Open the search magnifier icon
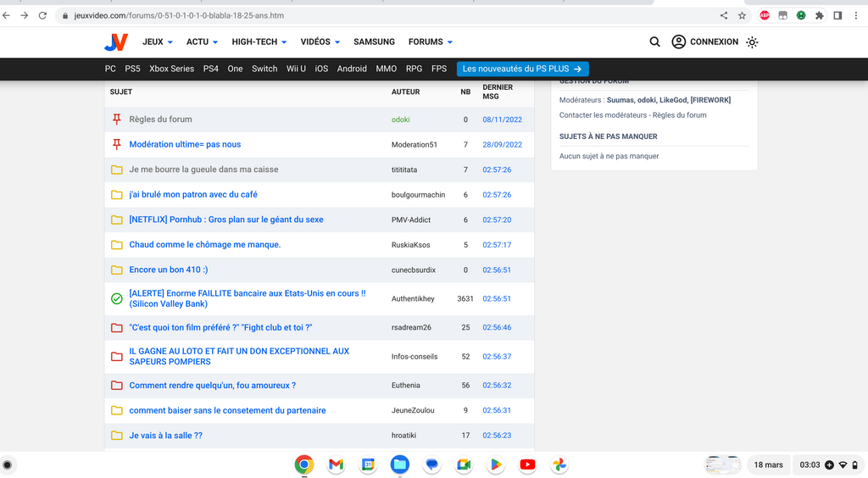Image resolution: width=868 pixels, height=478 pixels. (654, 42)
